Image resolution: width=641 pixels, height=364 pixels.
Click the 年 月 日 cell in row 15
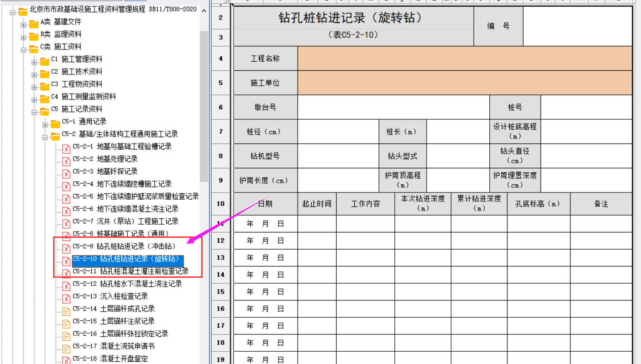(265, 291)
